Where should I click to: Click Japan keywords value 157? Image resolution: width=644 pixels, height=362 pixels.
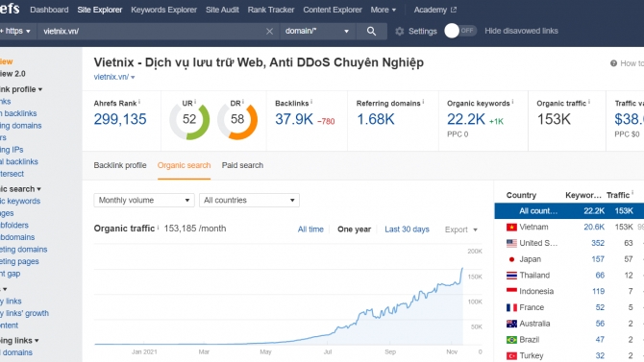click(x=598, y=259)
